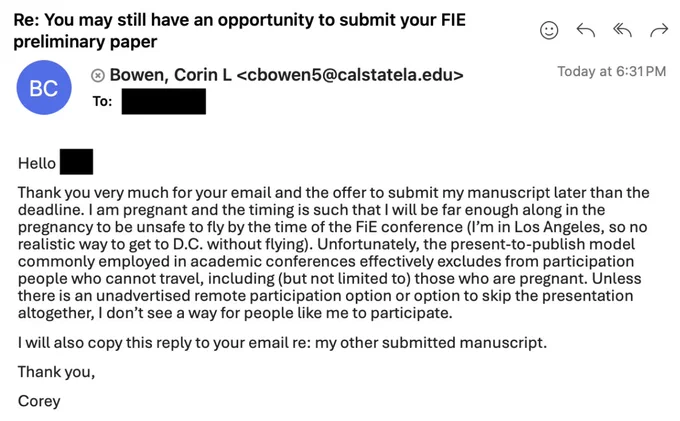Screen dimensions: 680x421
Task: Click the Corey signature
Action: point(39,401)
